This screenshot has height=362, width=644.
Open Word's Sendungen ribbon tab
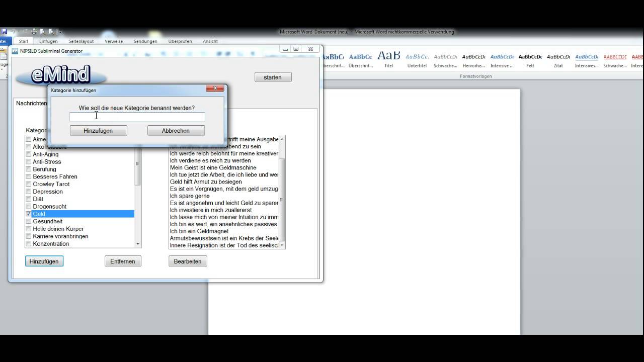tap(145, 41)
